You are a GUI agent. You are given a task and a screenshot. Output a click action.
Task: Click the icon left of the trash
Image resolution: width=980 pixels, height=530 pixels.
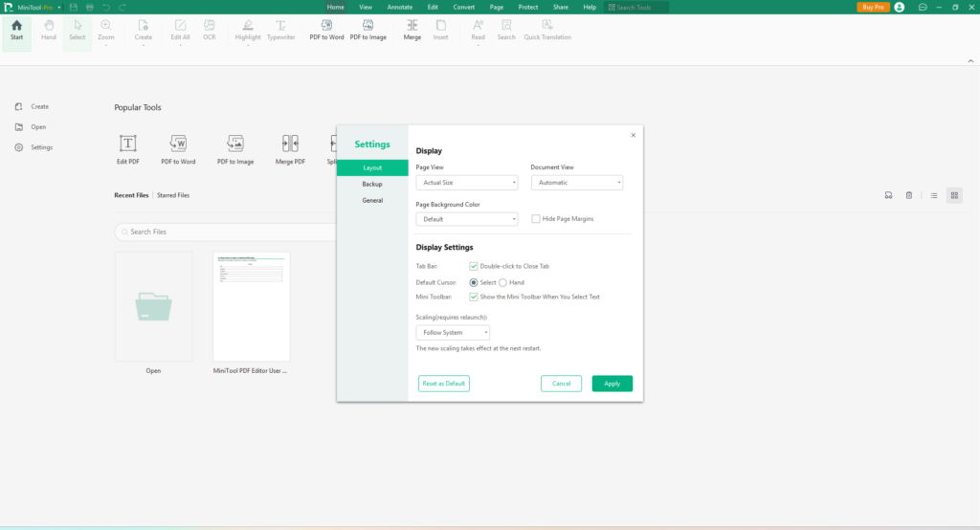point(888,195)
